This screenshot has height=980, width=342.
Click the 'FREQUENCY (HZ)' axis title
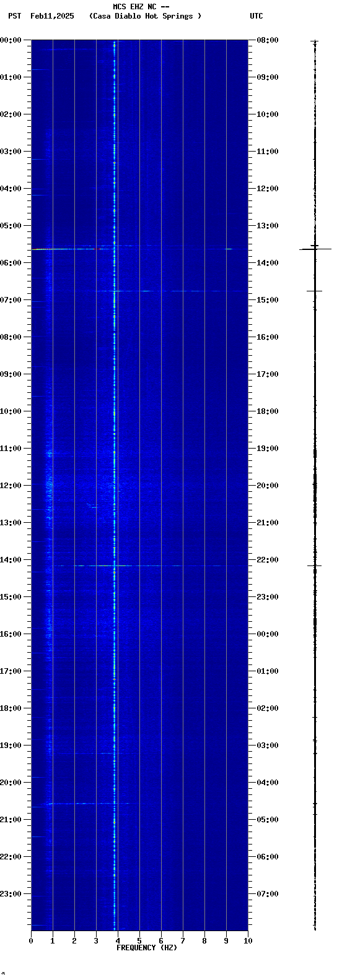[147, 948]
